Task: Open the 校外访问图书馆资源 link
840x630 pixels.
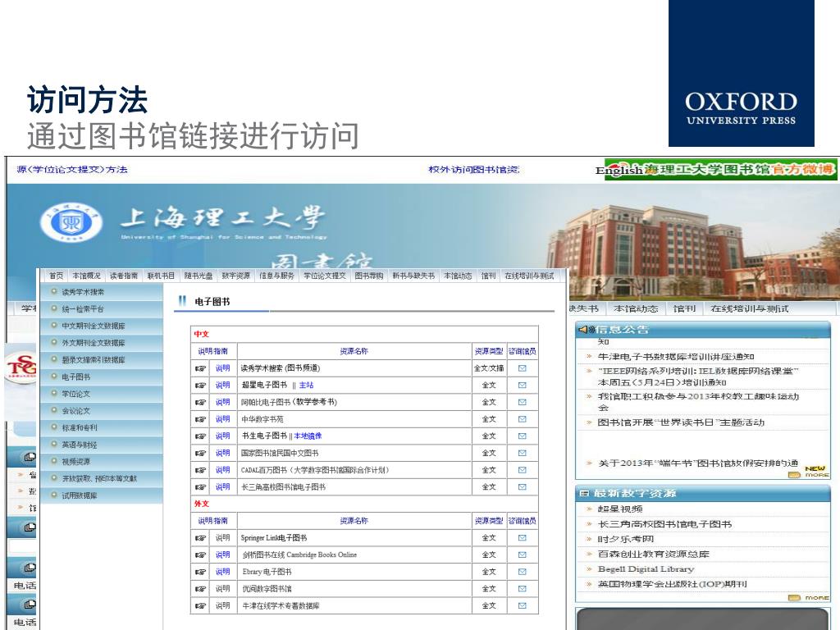Action: pos(474,170)
